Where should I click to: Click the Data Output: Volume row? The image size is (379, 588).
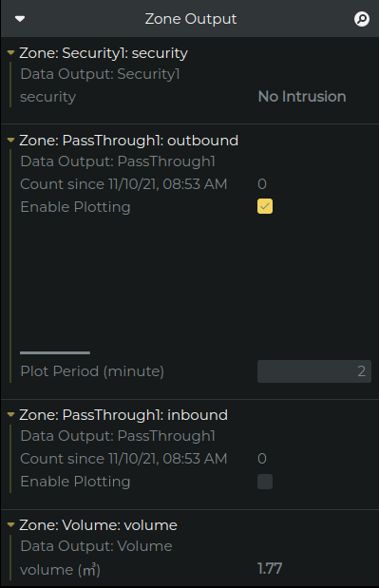[x=96, y=546]
